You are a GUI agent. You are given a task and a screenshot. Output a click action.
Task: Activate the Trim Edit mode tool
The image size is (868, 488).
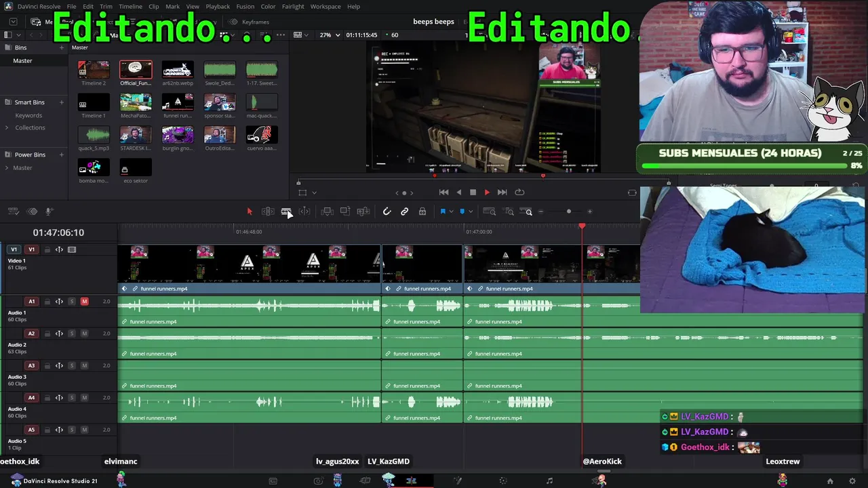[268, 211]
